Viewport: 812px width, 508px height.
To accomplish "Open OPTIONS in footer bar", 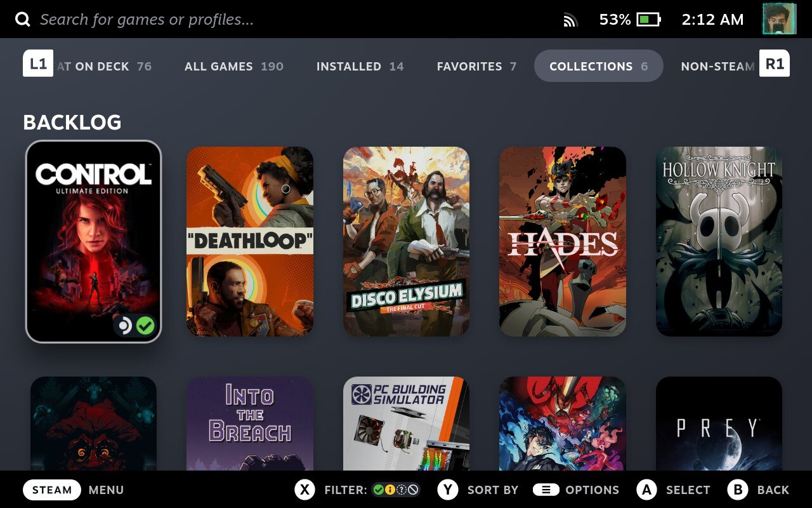I will point(592,490).
